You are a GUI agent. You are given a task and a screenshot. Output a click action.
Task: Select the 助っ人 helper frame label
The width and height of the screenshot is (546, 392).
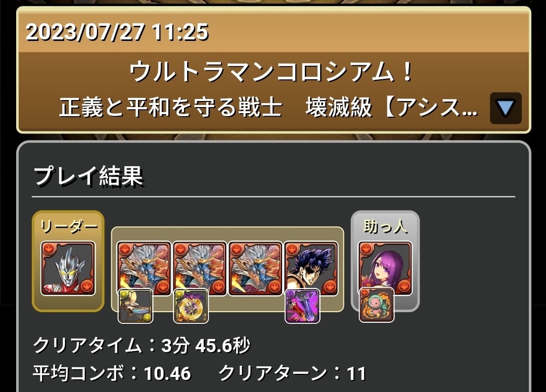tap(385, 227)
